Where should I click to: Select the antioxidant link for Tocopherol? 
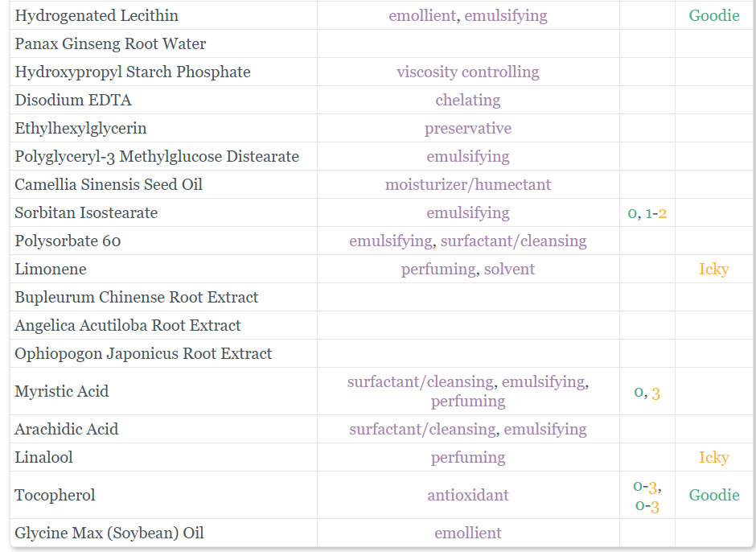(468, 495)
